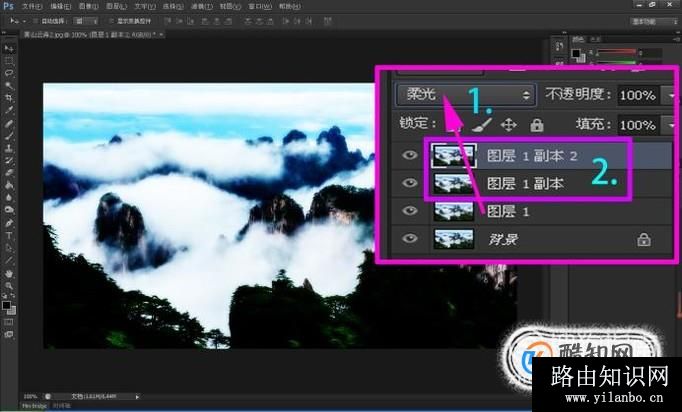Click the lock image pixels brush icon
The image size is (682, 412).
pyautogui.click(x=482, y=125)
